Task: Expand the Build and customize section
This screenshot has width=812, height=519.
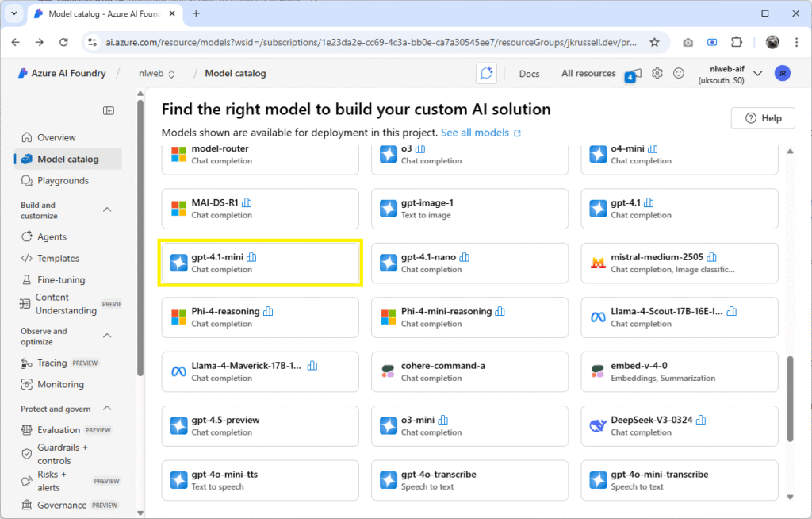Action: coord(107,210)
